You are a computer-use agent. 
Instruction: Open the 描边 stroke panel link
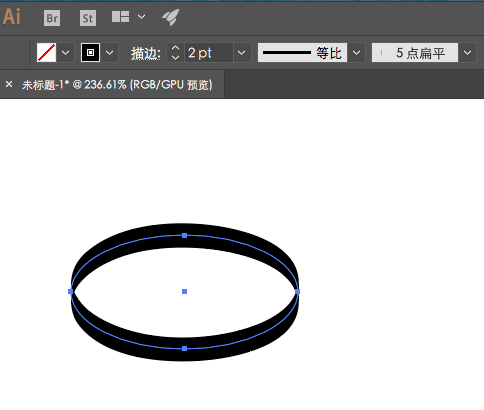point(146,53)
